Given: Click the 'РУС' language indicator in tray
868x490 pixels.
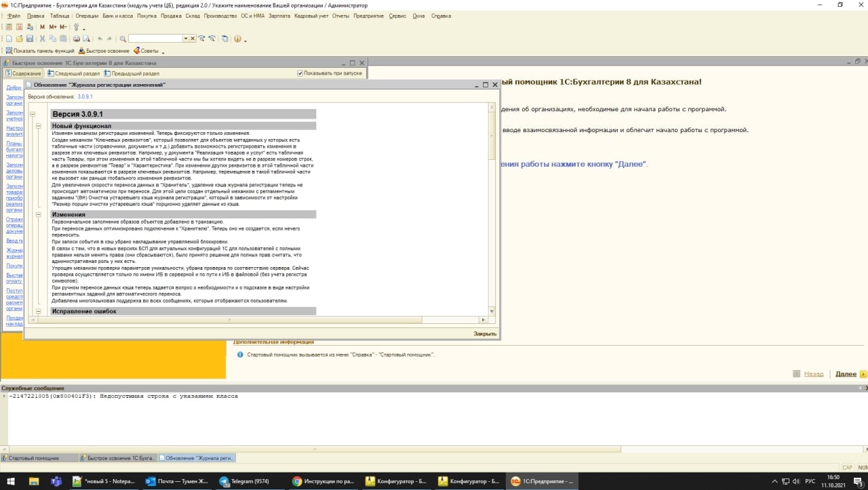Looking at the screenshot, I should (810, 481).
